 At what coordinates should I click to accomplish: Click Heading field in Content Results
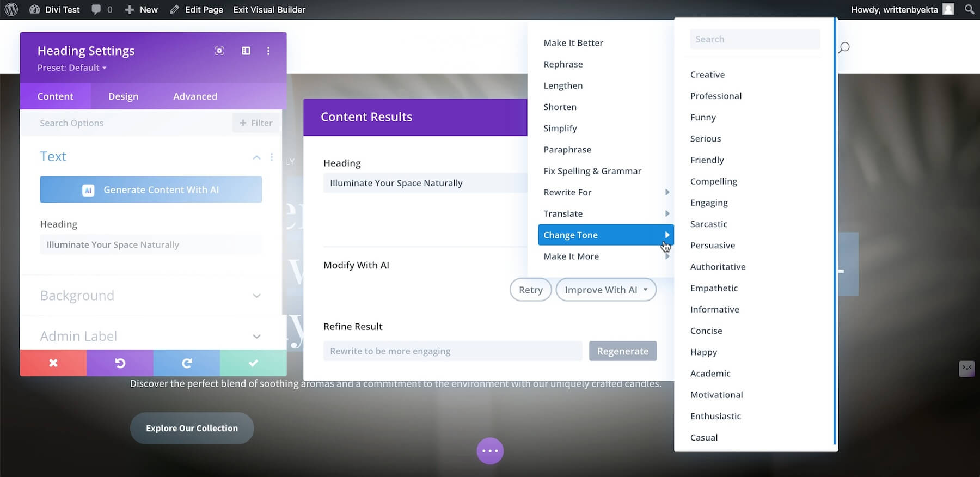[425, 183]
